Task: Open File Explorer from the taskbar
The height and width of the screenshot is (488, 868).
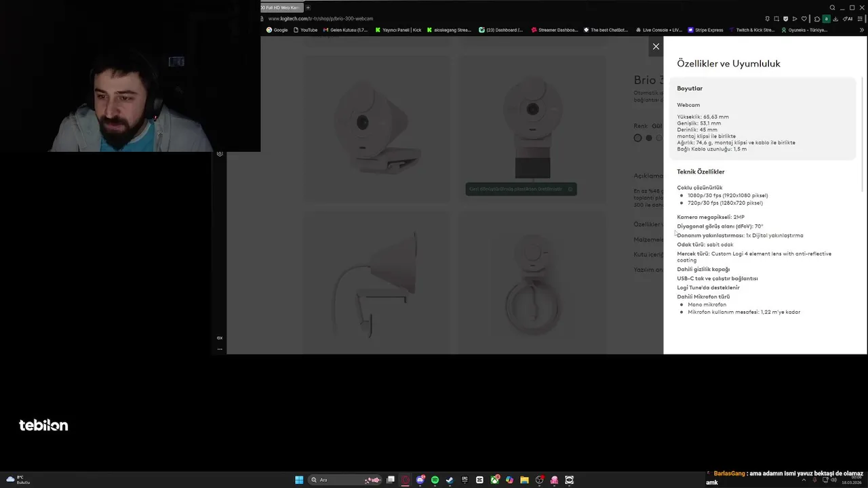Action: pos(524,480)
